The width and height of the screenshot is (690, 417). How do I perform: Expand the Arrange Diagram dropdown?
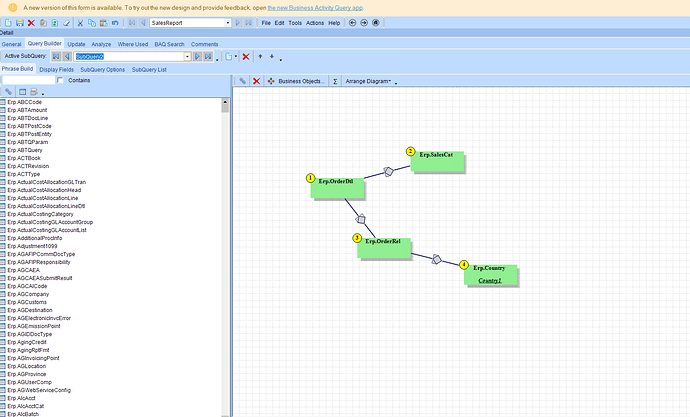pos(368,81)
